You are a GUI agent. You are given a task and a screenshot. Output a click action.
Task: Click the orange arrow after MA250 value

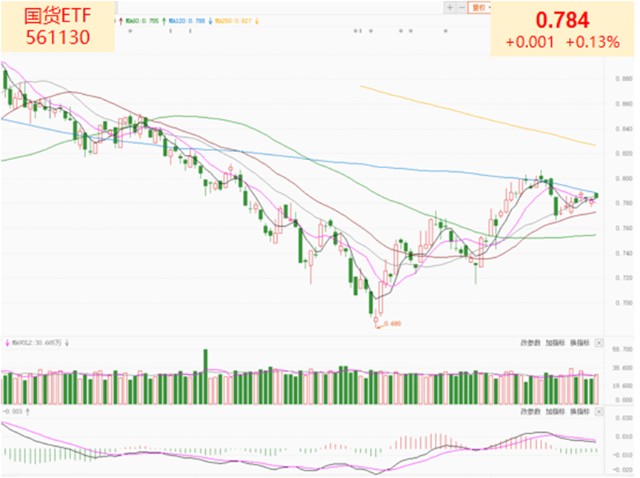(x=257, y=20)
